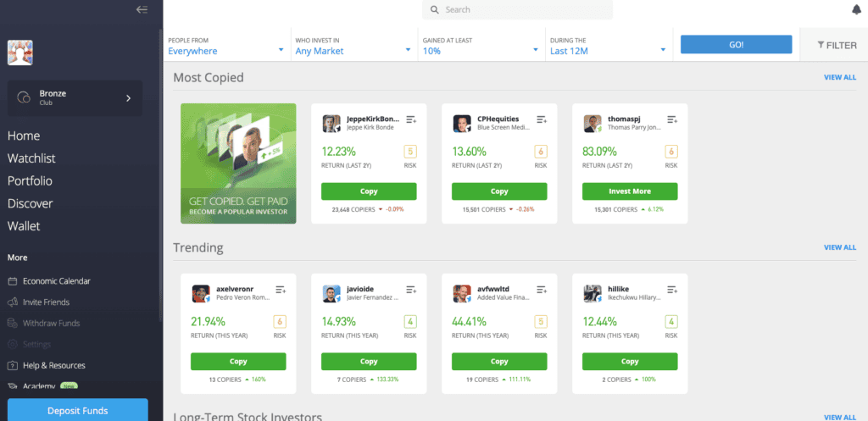Expand the People From Everywhere dropdown
Screen dimensions: 868x421
(226, 46)
